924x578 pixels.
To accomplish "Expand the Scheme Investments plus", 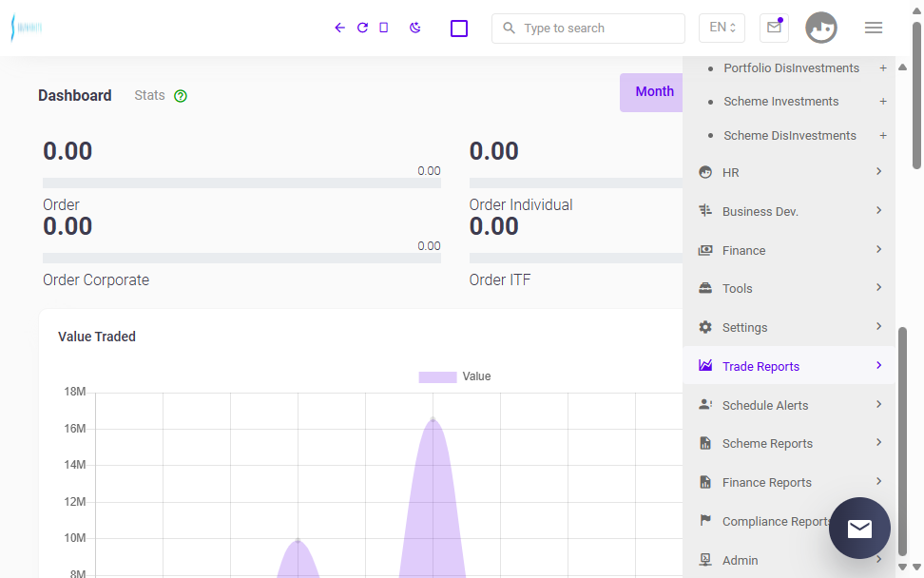I will coord(883,102).
